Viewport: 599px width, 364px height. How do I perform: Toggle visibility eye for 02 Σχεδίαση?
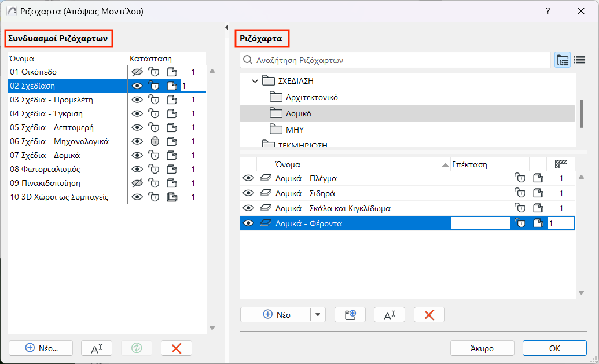click(137, 86)
